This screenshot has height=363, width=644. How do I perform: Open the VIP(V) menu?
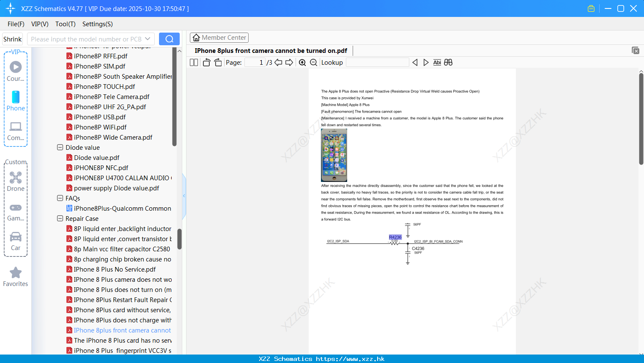tap(40, 24)
